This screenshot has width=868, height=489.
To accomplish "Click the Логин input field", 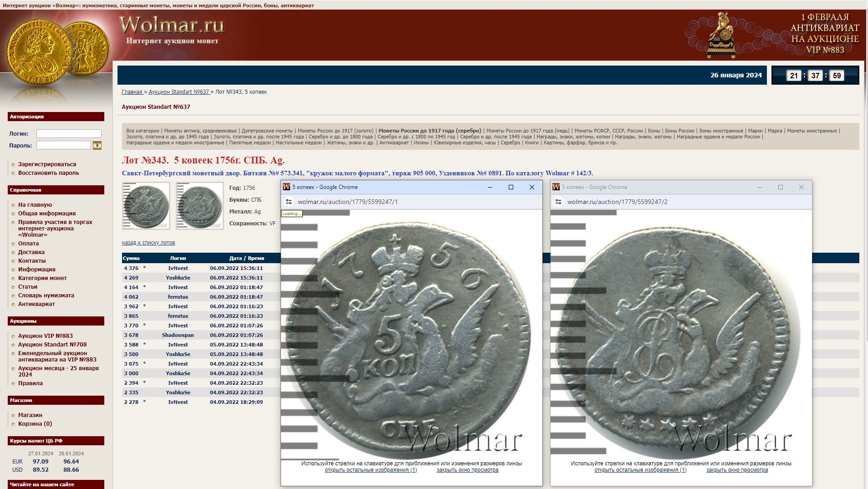I will click(x=69, y=134).
